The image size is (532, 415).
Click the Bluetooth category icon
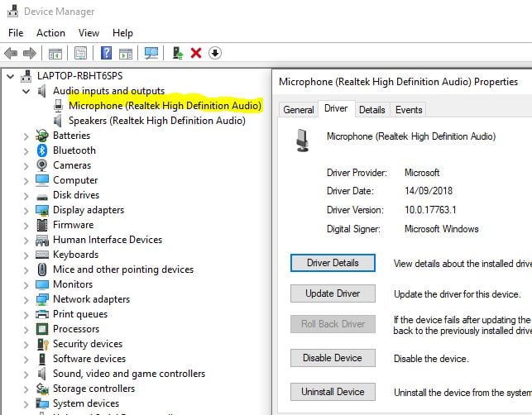[41, 150]
